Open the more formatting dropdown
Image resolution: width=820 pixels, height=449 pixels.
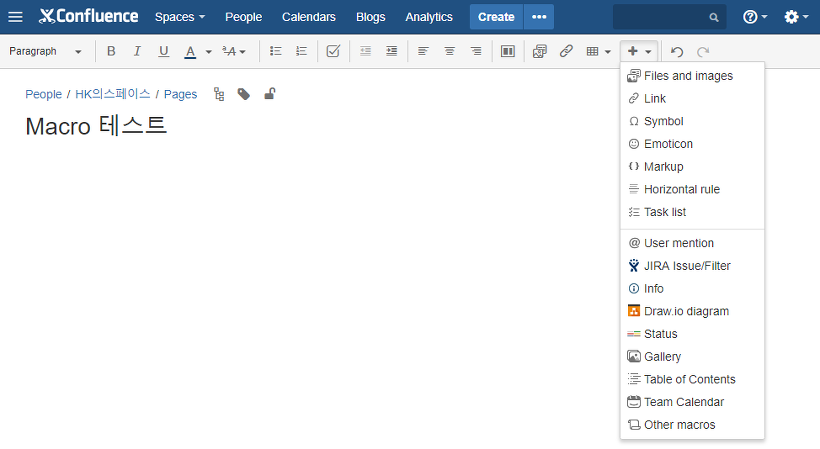point(233,51)
